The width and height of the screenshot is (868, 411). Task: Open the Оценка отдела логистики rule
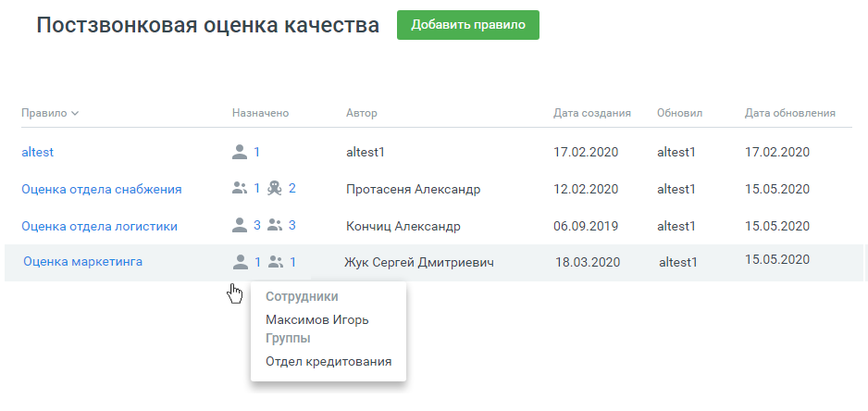pos(99,225)
